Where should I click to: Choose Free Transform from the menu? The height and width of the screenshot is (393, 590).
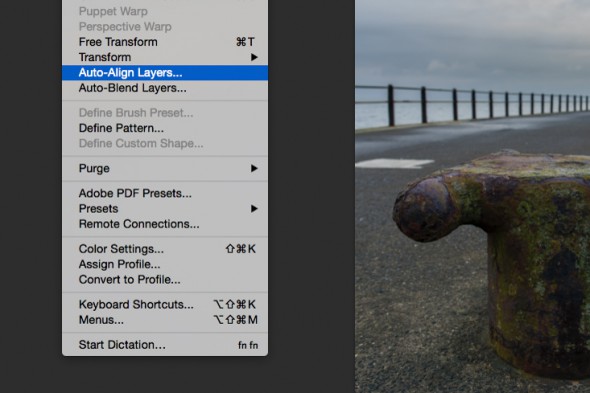165,42
